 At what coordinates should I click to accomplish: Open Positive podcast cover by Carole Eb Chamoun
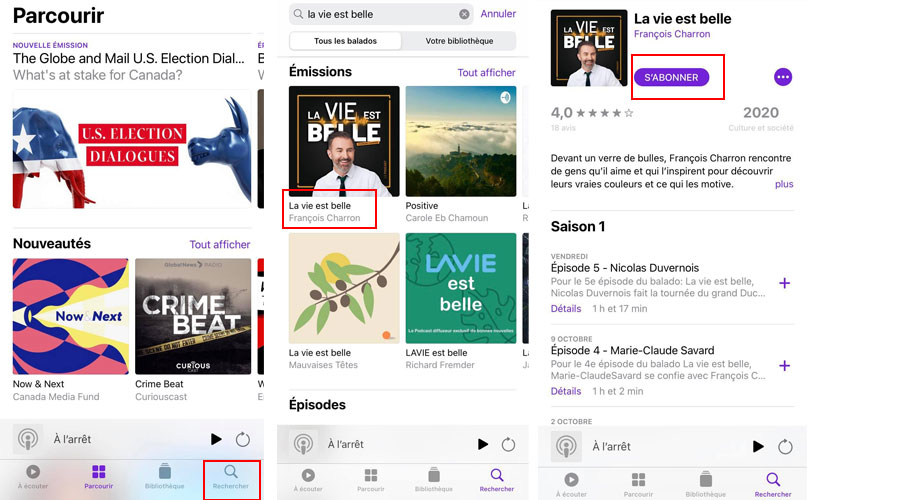(461, 141)
